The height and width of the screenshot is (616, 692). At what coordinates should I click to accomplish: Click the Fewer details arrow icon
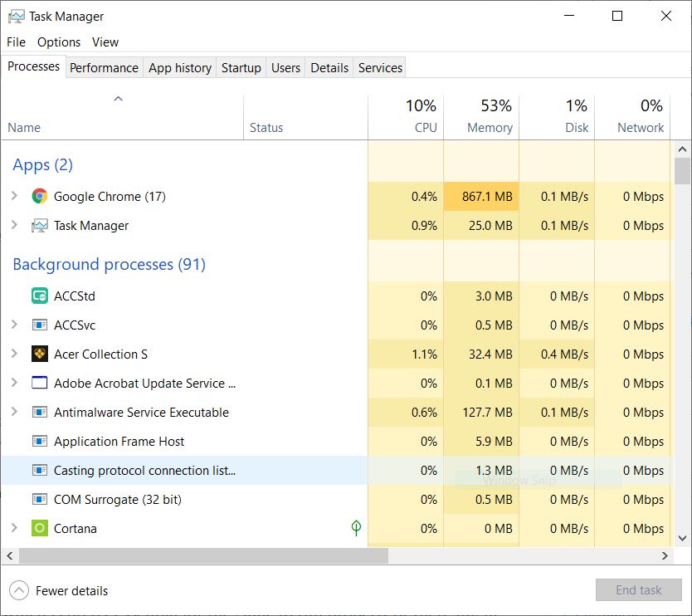(19, 590)
